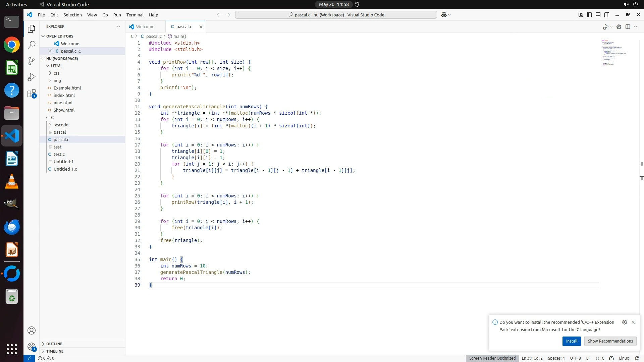Click the command center search box
The height and width of the screenshot is (362, 644).
[x=336, y=15]
